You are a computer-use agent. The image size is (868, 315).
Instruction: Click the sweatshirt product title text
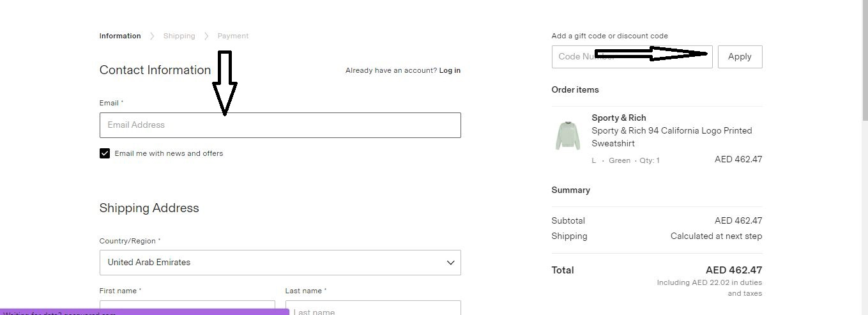tap(671, 137)
